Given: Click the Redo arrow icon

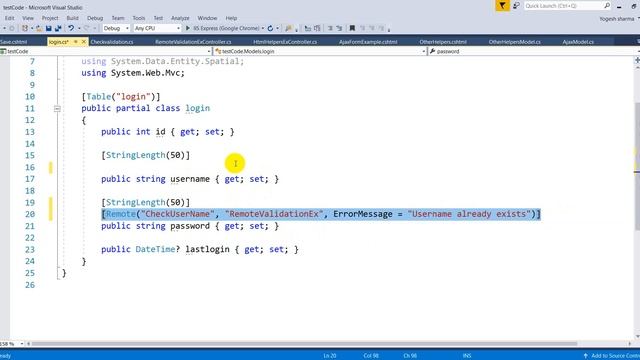Looking at the screenshot, I should 86,28.
